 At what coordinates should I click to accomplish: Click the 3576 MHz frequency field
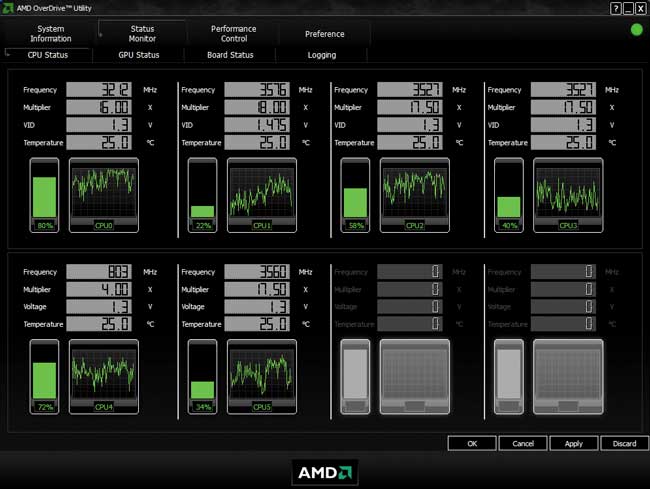pyautogui.click(x=257, y=90)
